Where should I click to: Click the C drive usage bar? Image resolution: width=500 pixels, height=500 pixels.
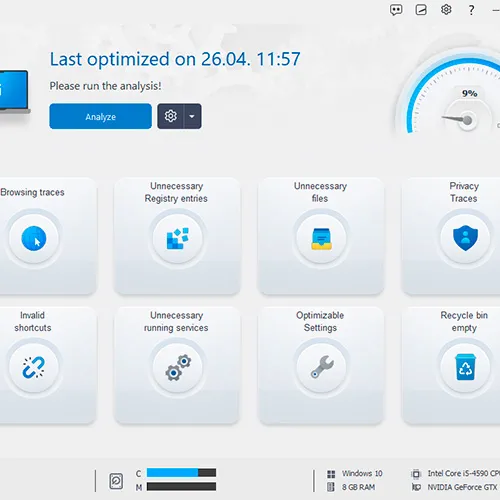coord(181,473)
